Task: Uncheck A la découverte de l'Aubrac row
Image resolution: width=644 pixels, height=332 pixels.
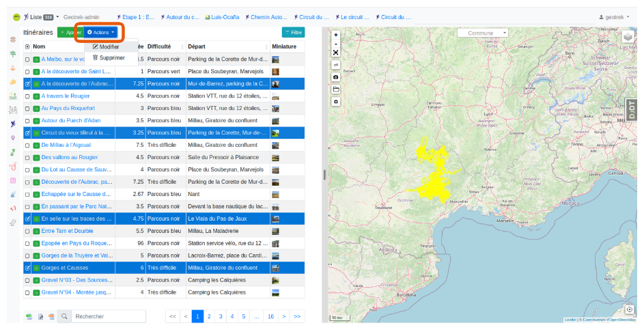Action: pos(27,84)
